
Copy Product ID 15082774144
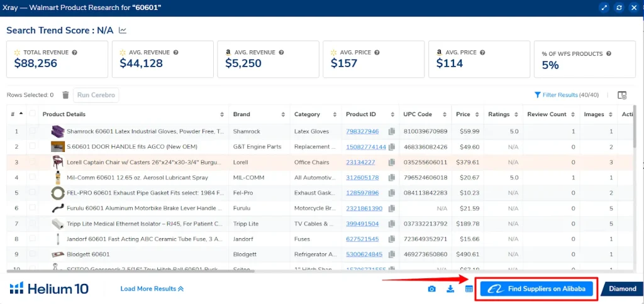(x=392, y=147)
